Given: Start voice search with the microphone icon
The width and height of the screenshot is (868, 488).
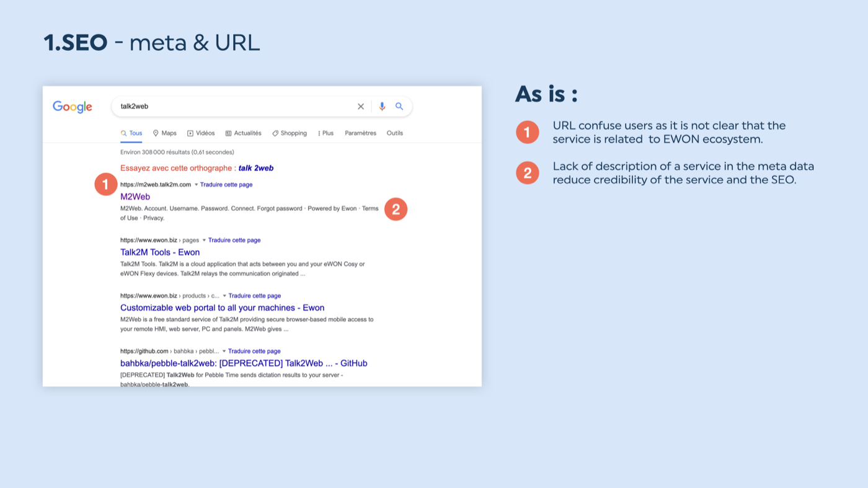Looking at the screenshot, I should coord(382,107).
